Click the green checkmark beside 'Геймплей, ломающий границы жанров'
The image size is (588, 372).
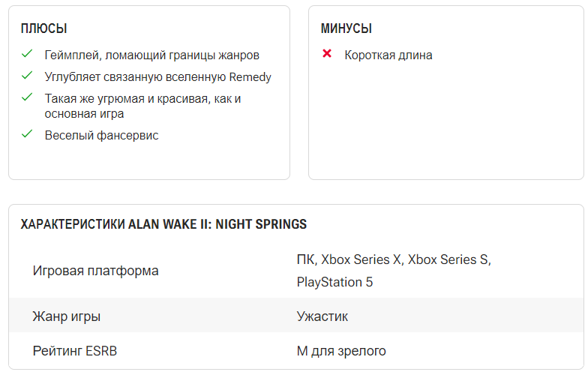pos(27,55)
